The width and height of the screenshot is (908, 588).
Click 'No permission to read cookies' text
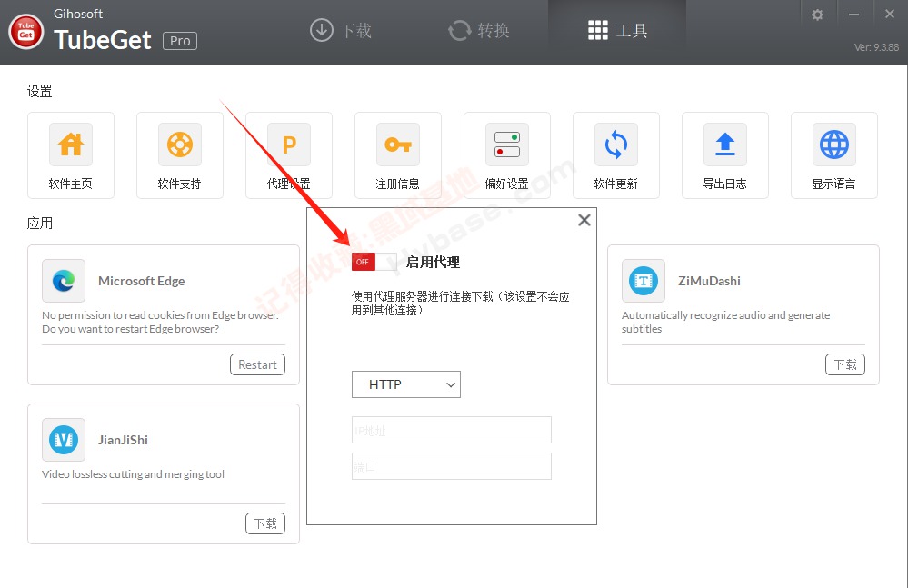pos(160,322)
